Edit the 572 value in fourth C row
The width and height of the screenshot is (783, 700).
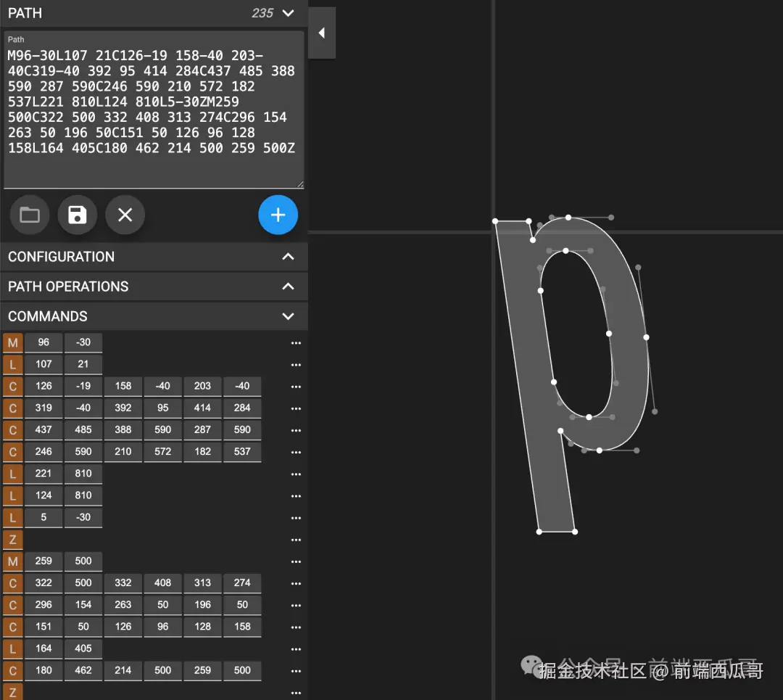[x=162, y=452]
